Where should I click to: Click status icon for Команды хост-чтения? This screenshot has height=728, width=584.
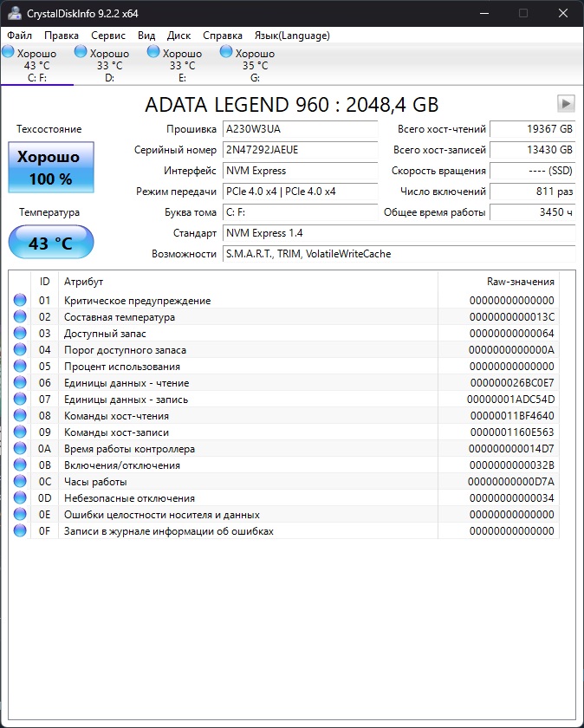(x=20, y=415)
